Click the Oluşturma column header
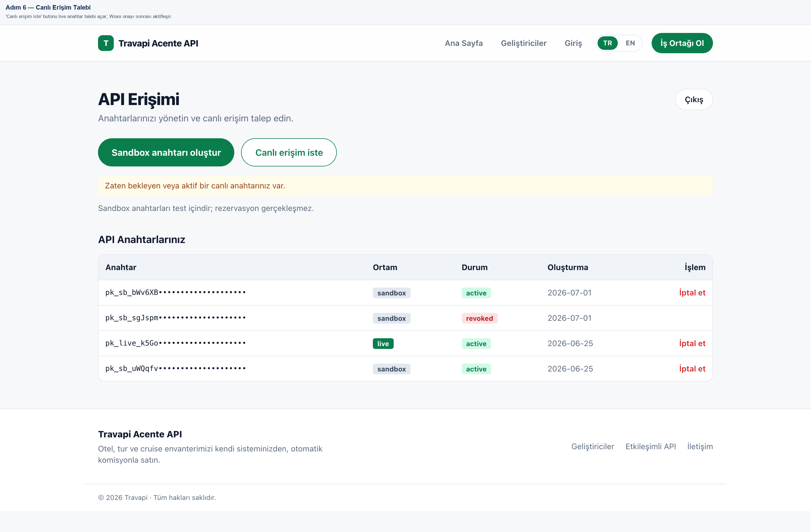Screen dimensions: 811x532 (x=568, y=268)
